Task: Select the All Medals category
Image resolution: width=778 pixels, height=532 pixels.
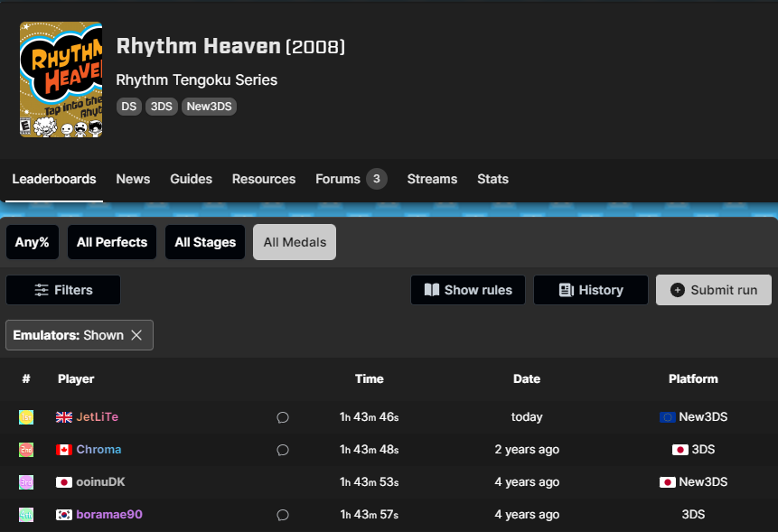Action: (295, 242)
